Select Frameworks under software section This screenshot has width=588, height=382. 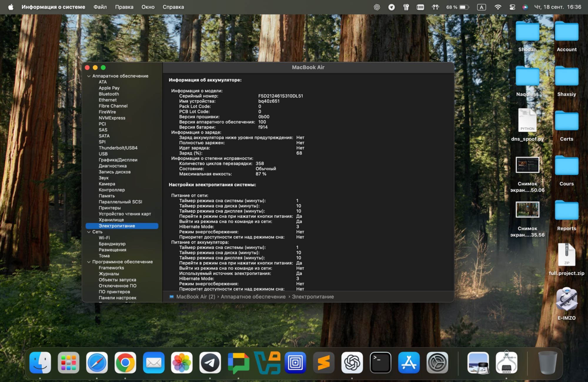[111, 268]
